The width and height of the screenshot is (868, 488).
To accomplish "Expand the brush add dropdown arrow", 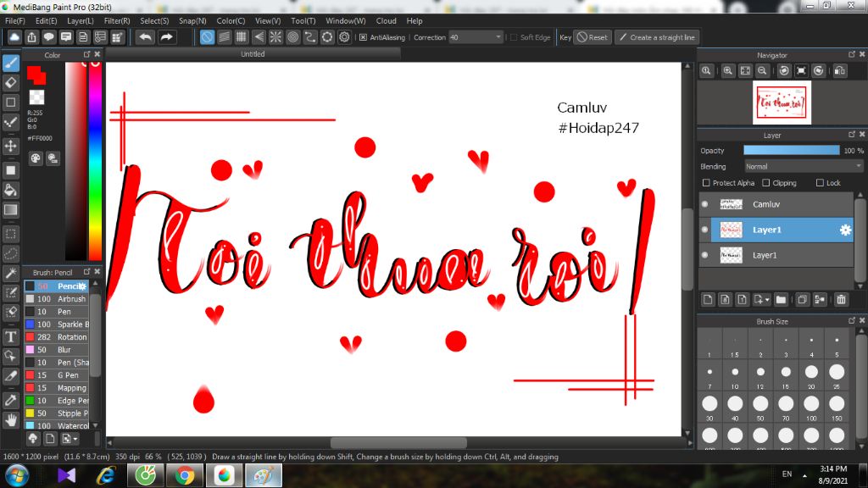I will (x=75, y=439).
